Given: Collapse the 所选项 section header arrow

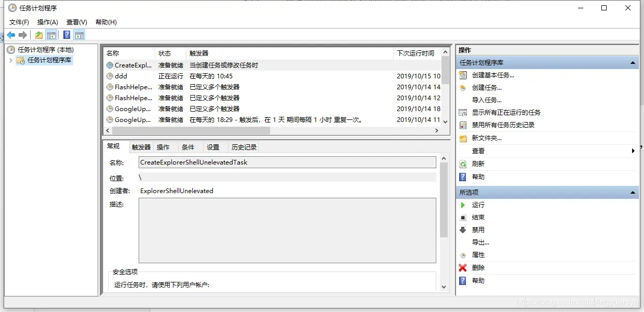Looking at the screenshot, I should [633, 193].
